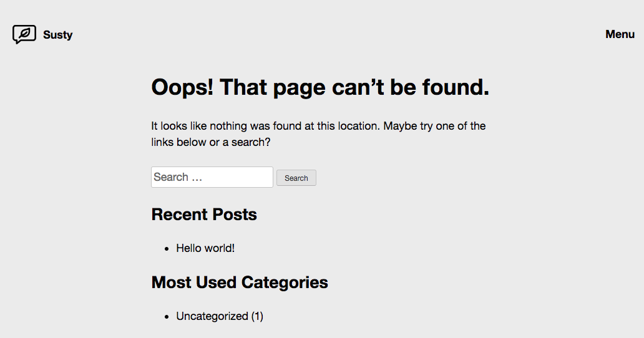Viewport: 644px width, 338px height.
Task: Click the Most Used Categories heading
Action: tap(240, 282)
